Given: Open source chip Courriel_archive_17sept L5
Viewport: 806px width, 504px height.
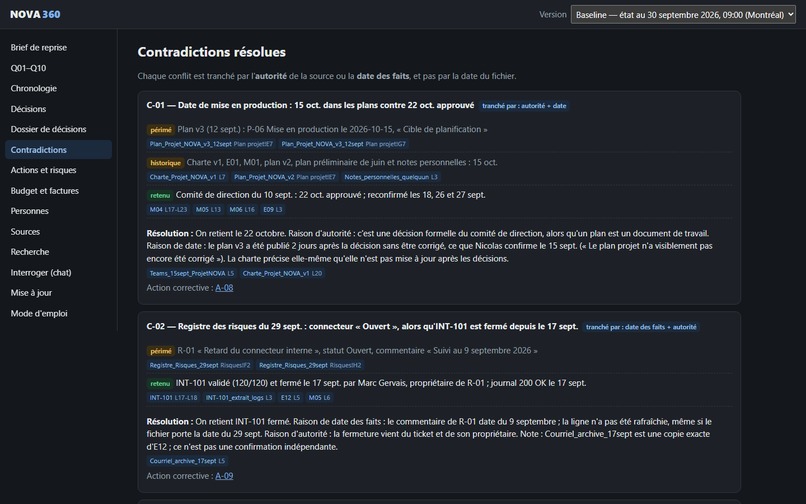Looking at the screenshot, I should tap(187, 461).
